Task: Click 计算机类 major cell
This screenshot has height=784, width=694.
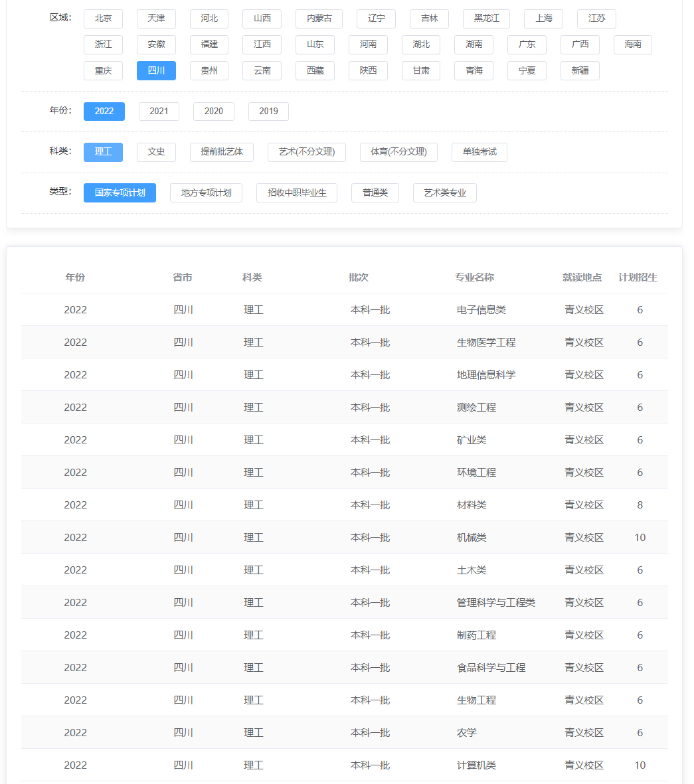Action: click(x=476, y=765)
